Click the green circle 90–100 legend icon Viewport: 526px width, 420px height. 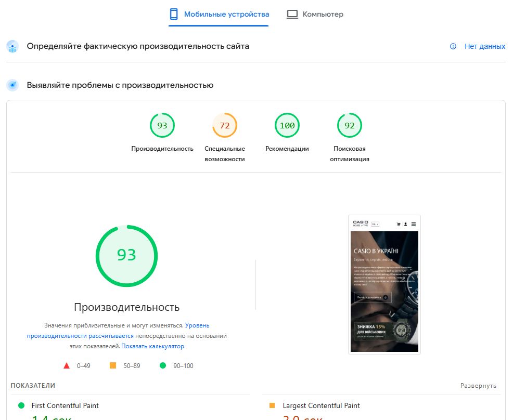click(x=163, y=365)
